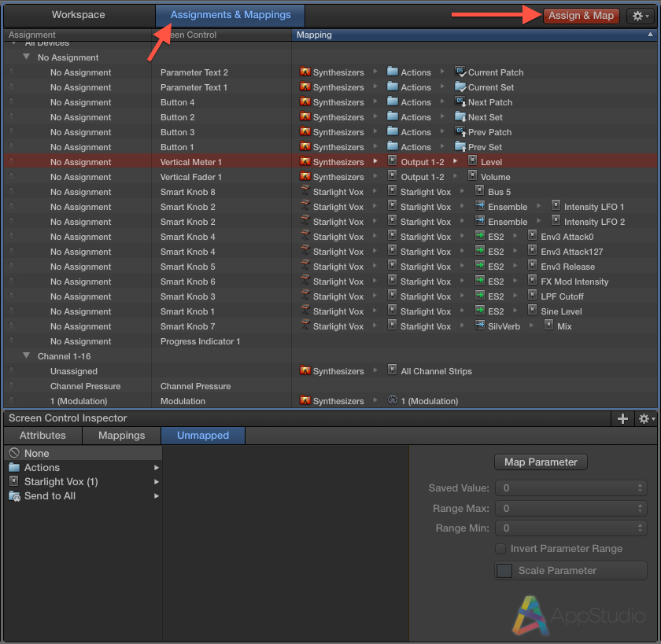Click the Current Set action icon

click(460, 86)
